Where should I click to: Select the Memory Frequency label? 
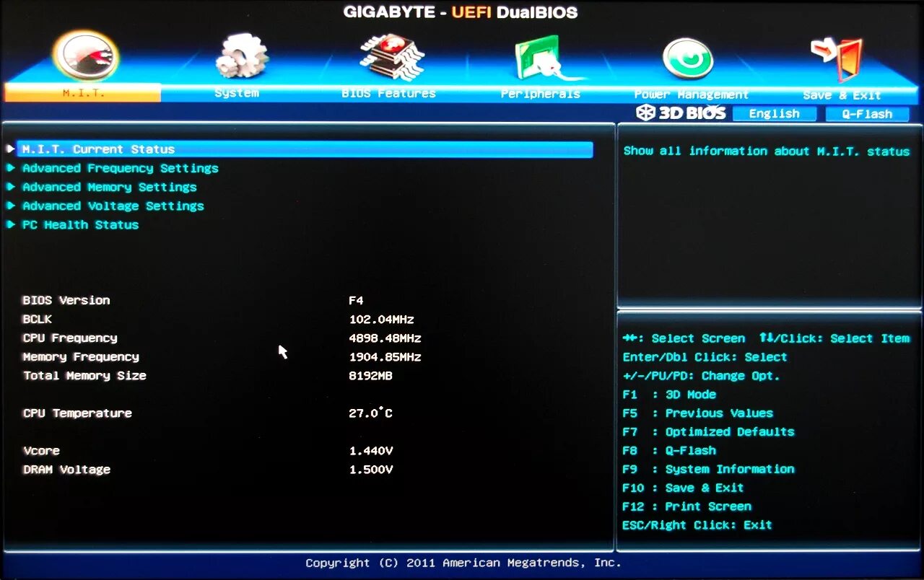[x=81, y=356]
